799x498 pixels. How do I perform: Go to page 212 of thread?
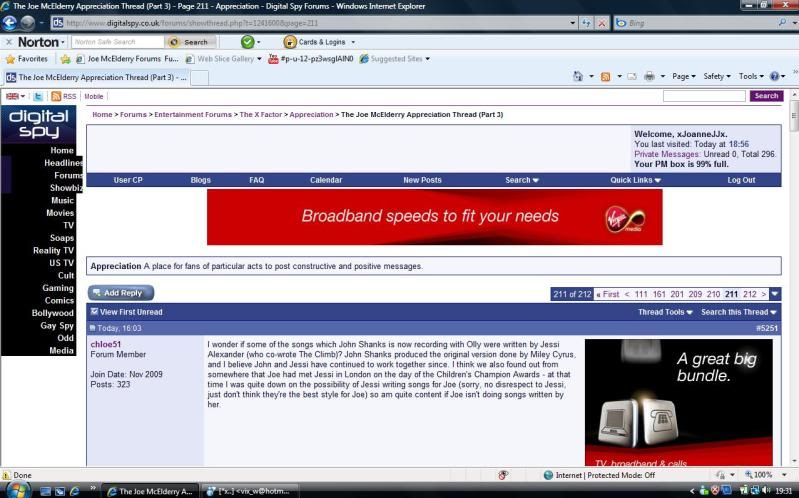pos(749,294)
